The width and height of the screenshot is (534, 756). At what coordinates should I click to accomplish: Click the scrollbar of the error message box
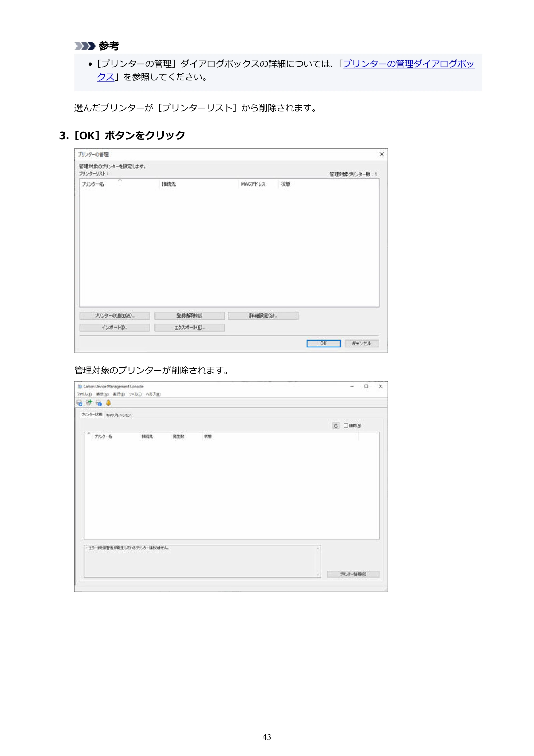318,561
